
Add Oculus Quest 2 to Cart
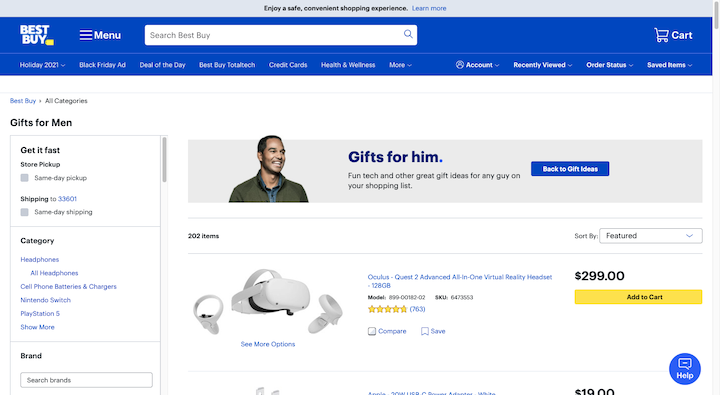click(638, 297)
